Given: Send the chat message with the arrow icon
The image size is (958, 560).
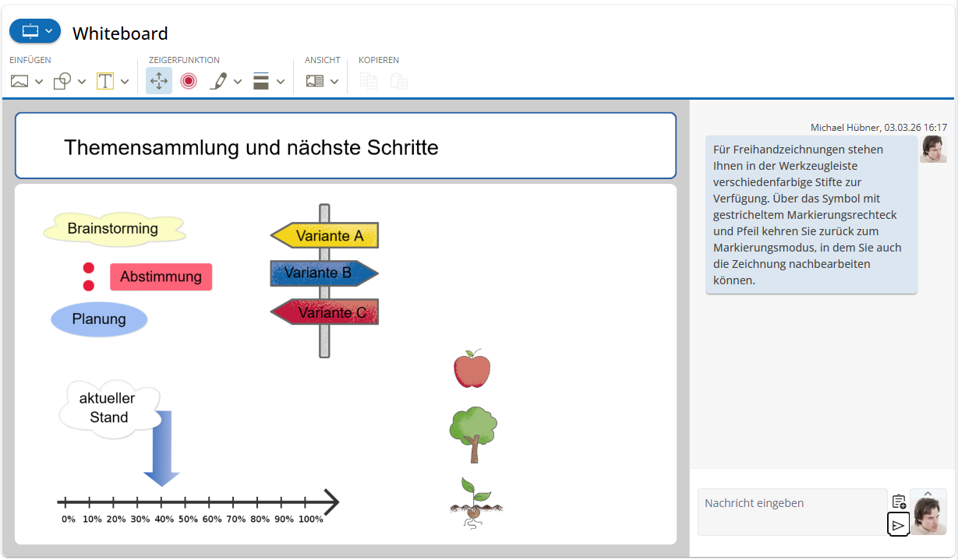Looking at the screenshot, I should (x=898, y=524).
